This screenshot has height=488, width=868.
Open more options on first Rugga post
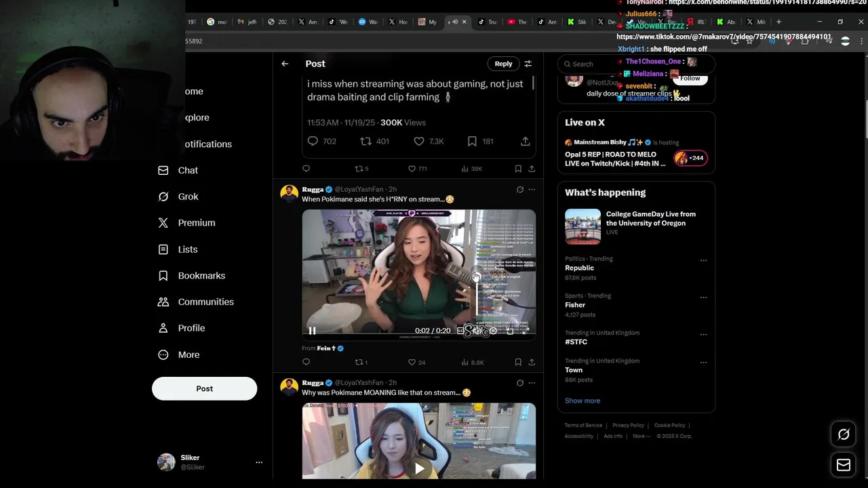click(532, 190)
